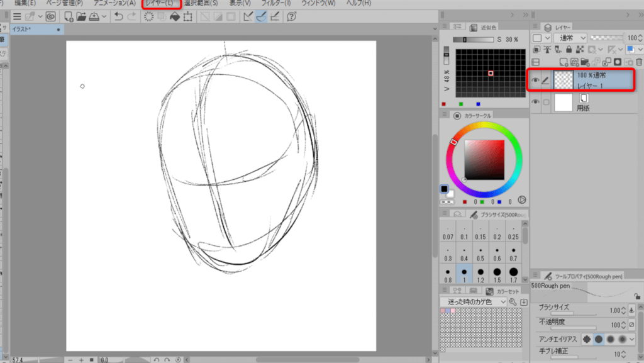Open the 表示(V) menu
The image size is (644, 363).
[240, 3]
